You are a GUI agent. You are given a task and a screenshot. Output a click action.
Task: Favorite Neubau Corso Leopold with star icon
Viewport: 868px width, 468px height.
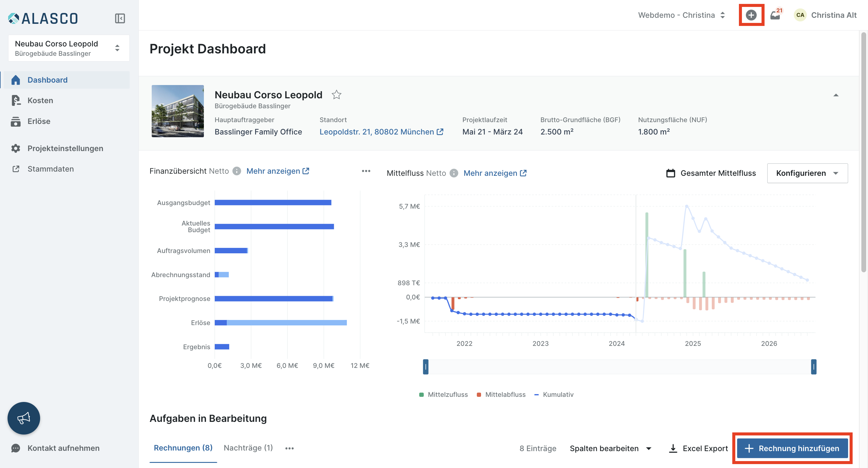336,95
